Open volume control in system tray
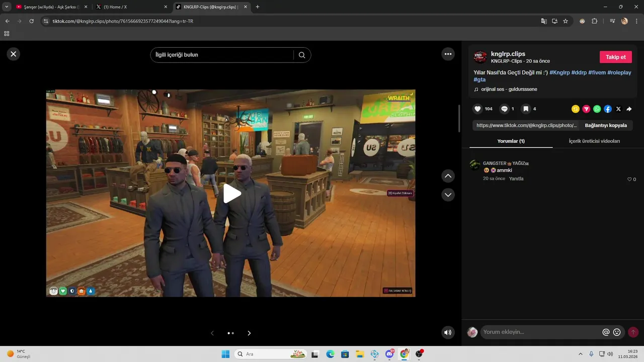Screen dimensions: 644x362 611,354
